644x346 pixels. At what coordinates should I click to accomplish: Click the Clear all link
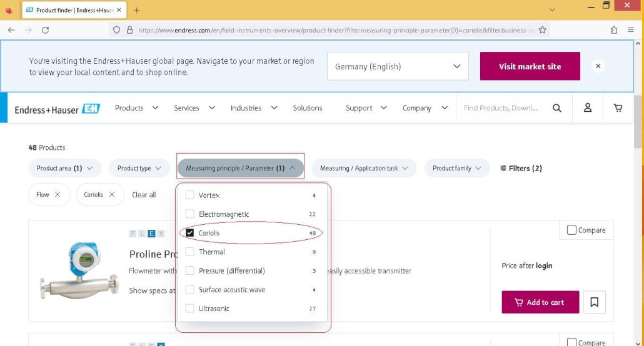tap(144, 195)
